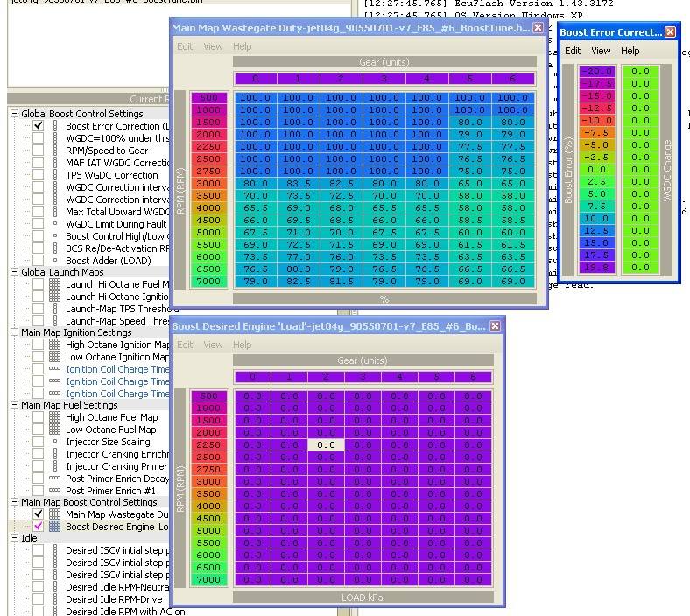Close the Boost Error Correction window
Screen dimensions: 690x616
pos(670,32)
